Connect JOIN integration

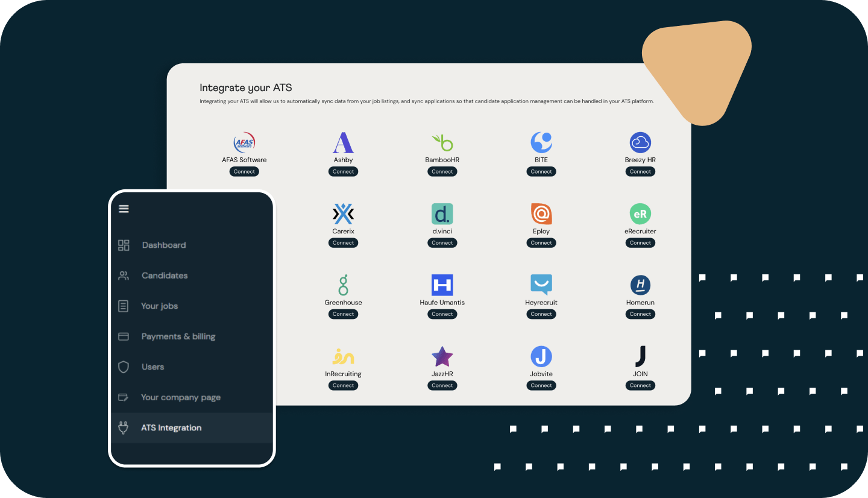tap(640, 385)
